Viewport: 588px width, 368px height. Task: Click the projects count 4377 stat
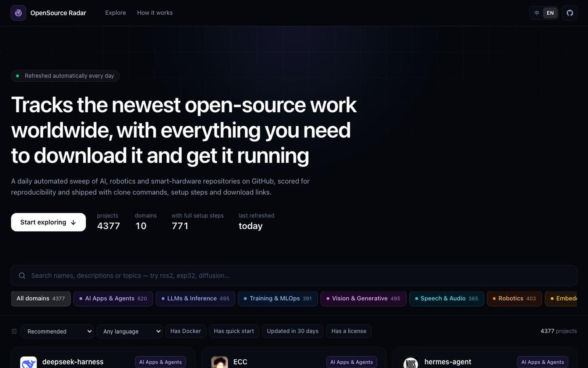[108, 222]
